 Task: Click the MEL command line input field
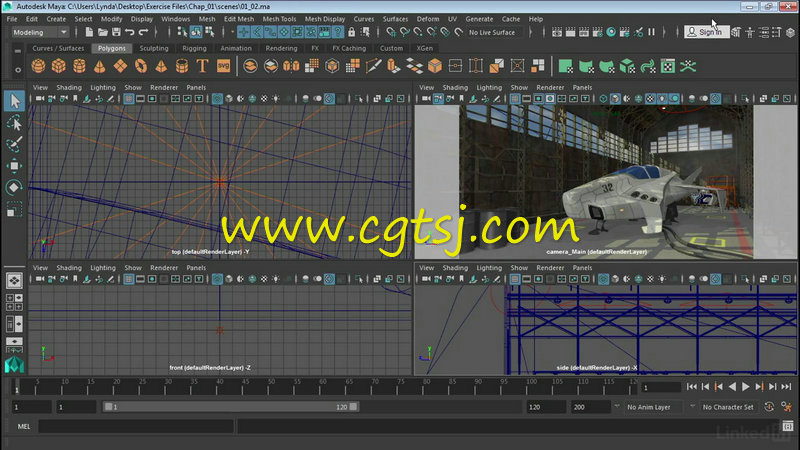(136, 426)
